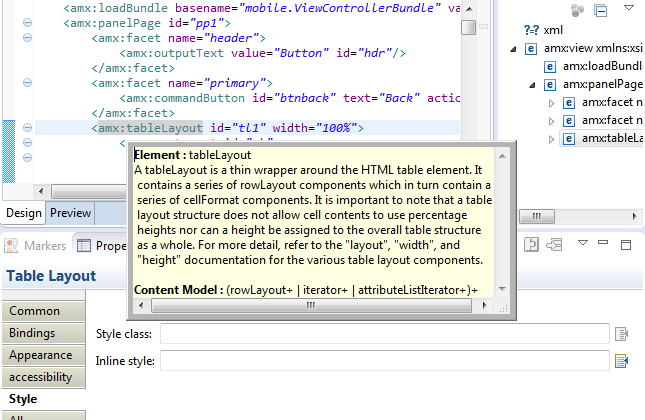Collapse the header facet fold marker
The image size is (645, 420).
click(27, 38)
